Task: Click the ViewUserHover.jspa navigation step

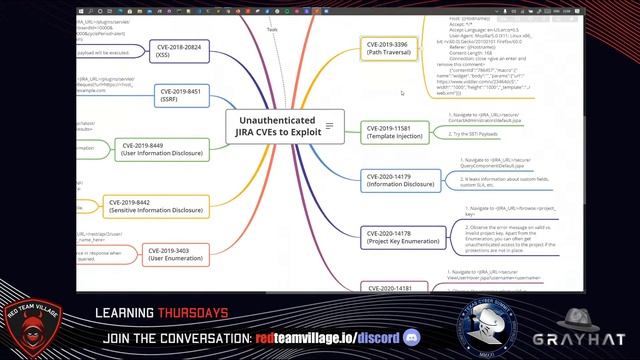Action: tap(494, 275)
